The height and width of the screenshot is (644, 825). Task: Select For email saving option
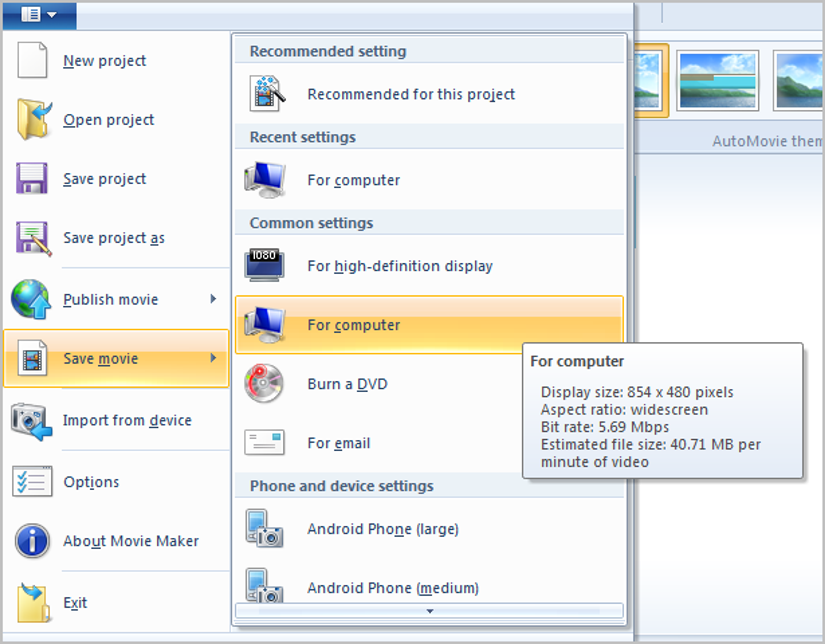tap(338, 443)
